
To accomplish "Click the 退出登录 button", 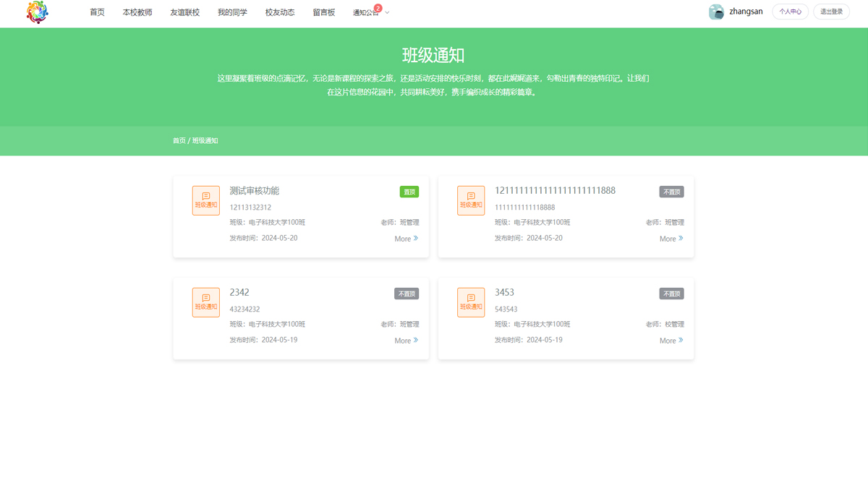I will tap(831, 12).
